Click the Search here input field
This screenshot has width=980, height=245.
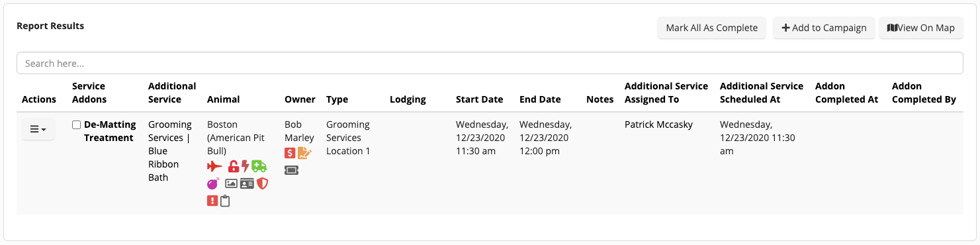click(x=490, y=64)
